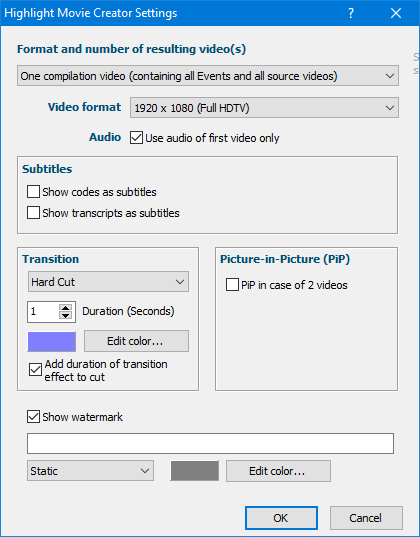Expand the Video format 1920 x 1080 dropdown
420x537 pixels.
[264, 108]
